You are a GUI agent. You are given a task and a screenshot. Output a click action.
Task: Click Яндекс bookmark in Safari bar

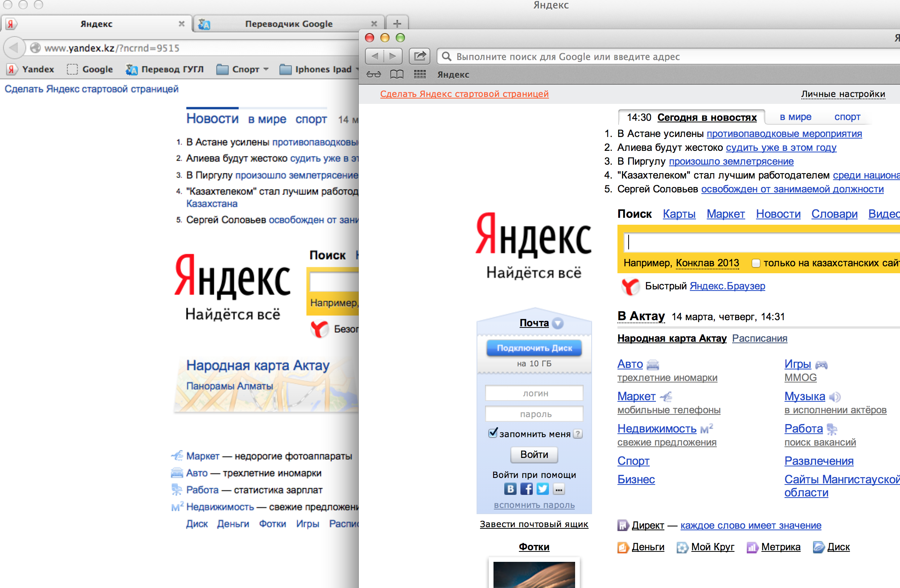[x=453, y=75]
